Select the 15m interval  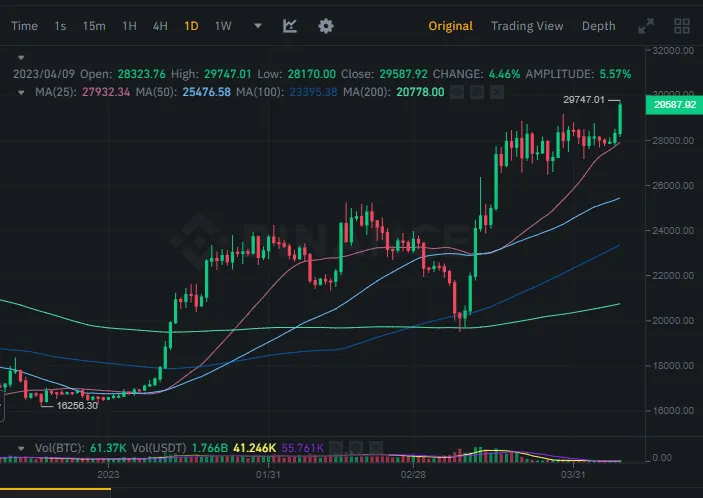tap(94, 26)
